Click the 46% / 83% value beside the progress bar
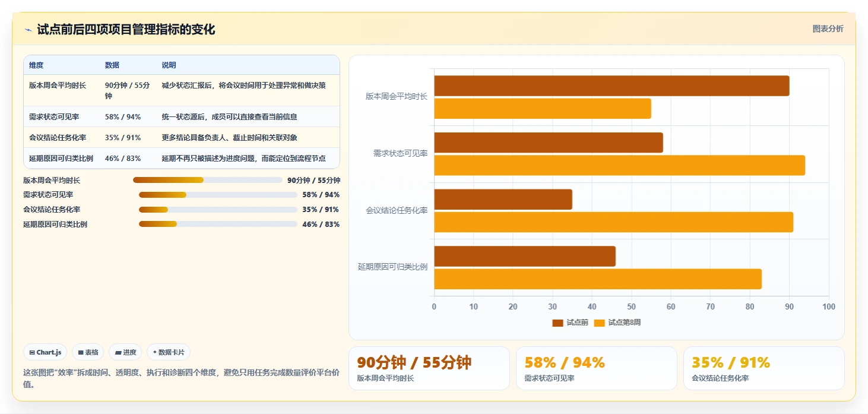This screenshot has height=414, width=868. click(x=321, y=225)
